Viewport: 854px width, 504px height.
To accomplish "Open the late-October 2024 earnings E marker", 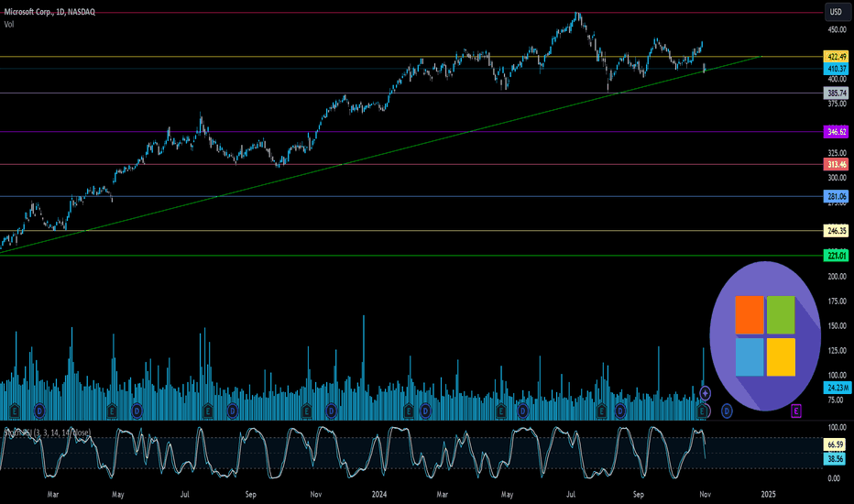I will click(703, 411).
